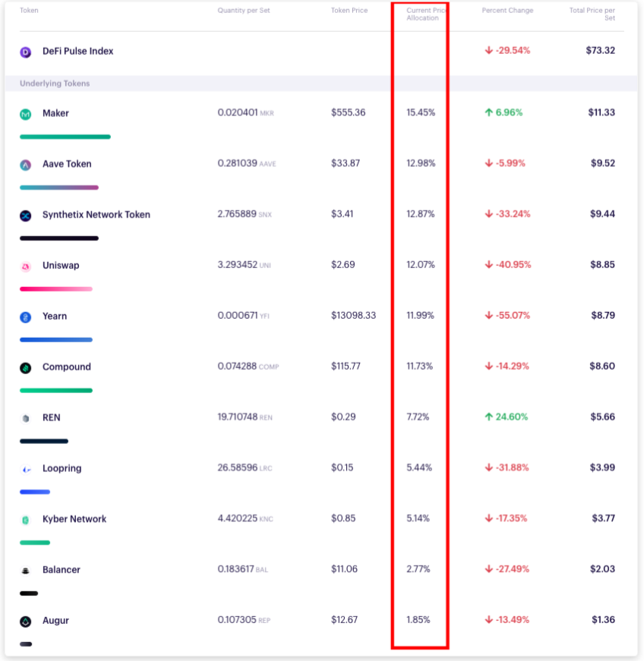Click the DeFi Pulse Index token icon
This screenshot has height=661, width=644.
pos(26,52)
